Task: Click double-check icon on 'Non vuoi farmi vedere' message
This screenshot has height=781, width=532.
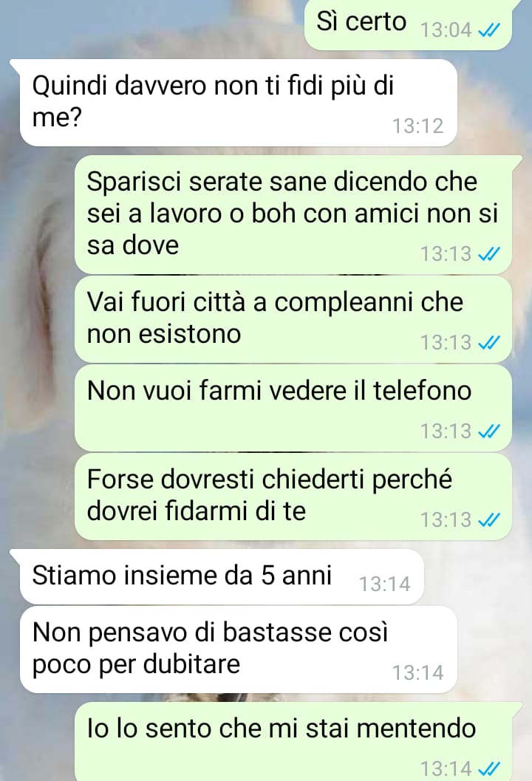Action: (488, 432)
